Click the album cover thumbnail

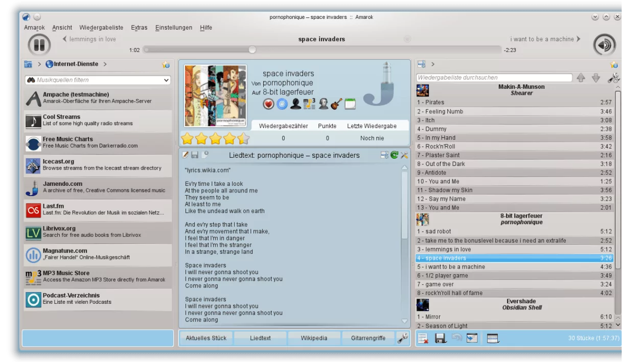point(215,96)
